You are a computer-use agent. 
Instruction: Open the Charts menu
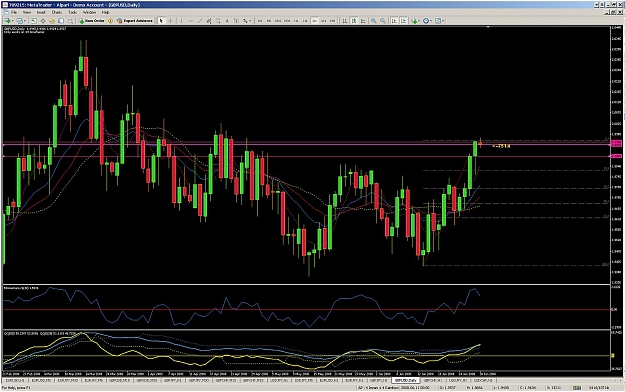click(x=57, y=12)
